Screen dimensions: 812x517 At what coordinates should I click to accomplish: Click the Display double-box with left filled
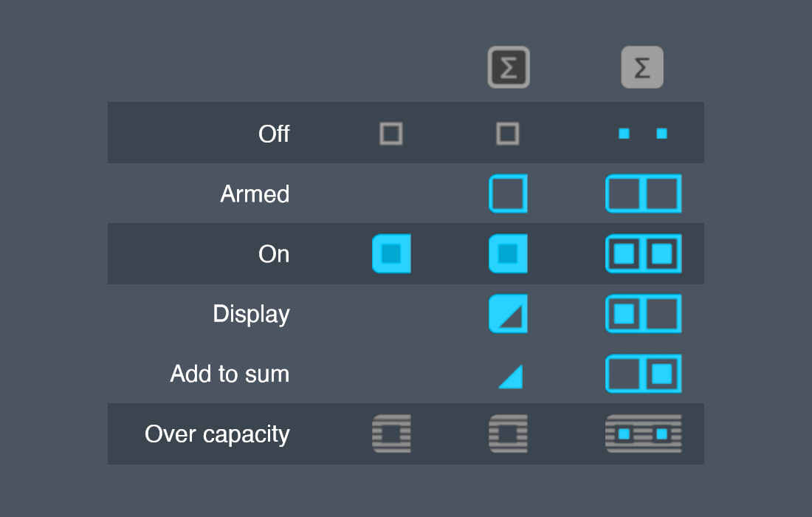643,314
